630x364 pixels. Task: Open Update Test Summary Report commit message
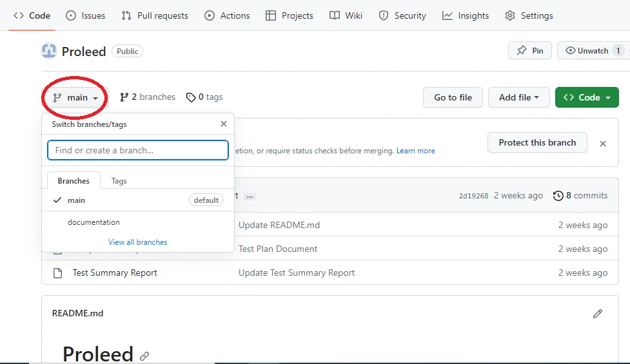click(x=297, y=273)
